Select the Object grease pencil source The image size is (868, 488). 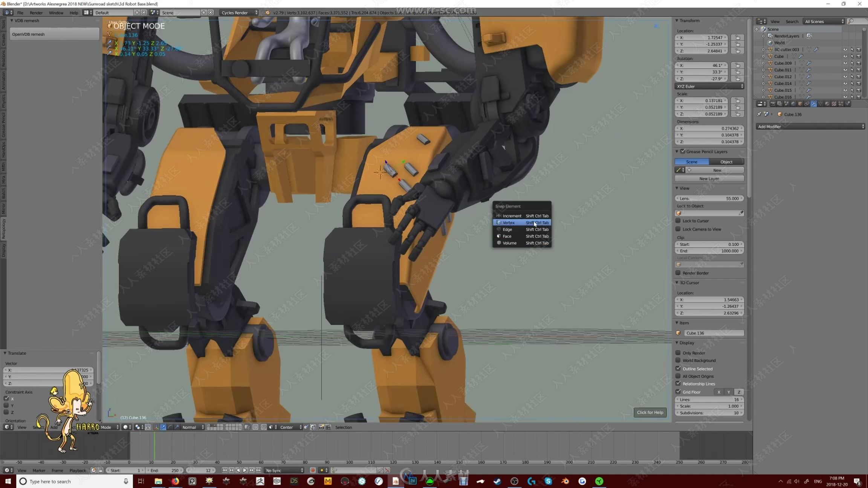tap(726, 162)
